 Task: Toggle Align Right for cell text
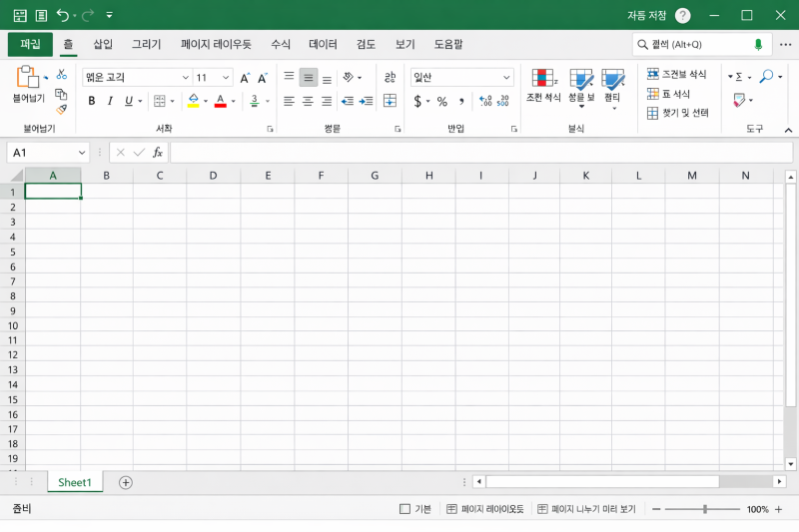[327, 101]
